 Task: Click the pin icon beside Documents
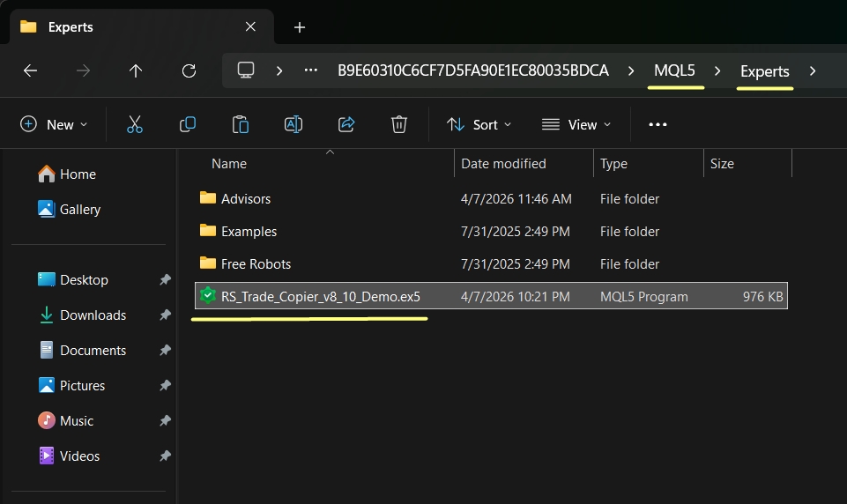[x=166, y=350]
